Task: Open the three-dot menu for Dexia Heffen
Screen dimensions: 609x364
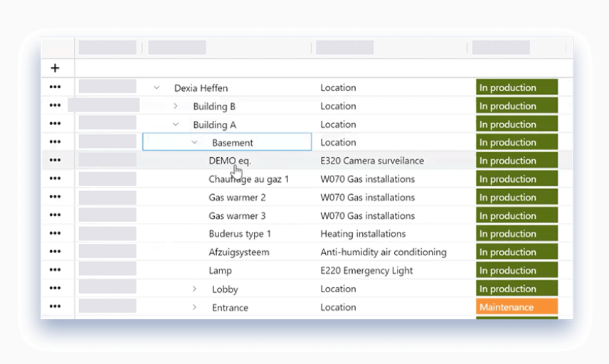Action: click(55, 87)
